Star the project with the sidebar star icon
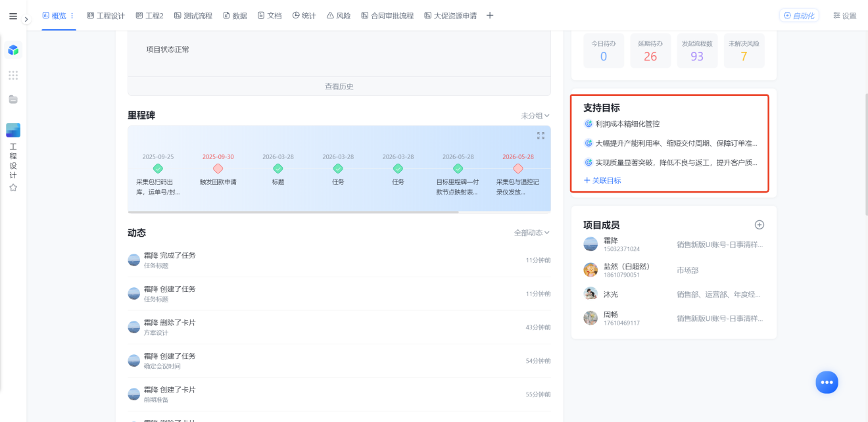Screen dimensions: 868x422 pyautogui.click(x=13, y=187)
